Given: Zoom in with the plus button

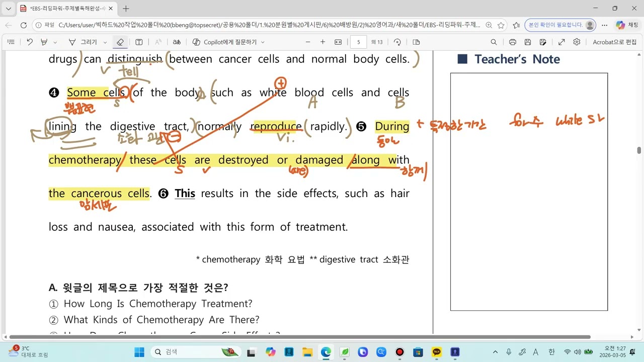Looking at the screenshot, I should tap(323, 42).
